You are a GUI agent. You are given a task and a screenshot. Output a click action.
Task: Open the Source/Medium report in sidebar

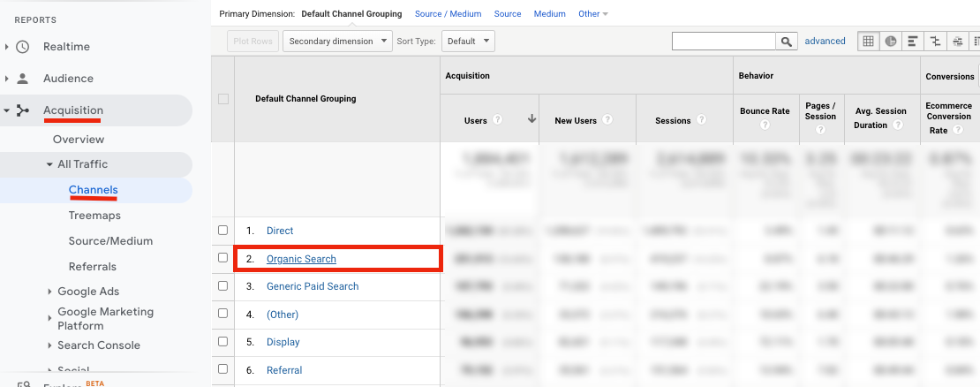[x=110, y=241]
